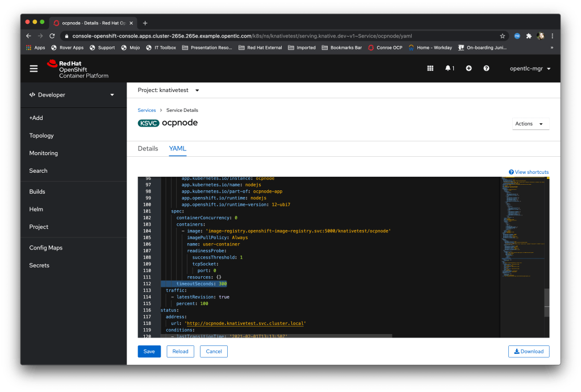Click the browser back arrow
The image size is (581, 392).
click(29, 36)
